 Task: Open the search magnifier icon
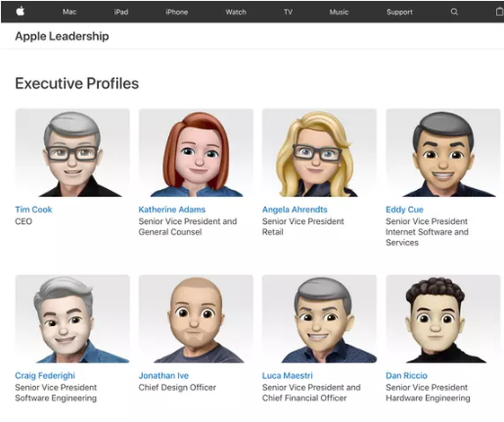(x=454, y=12)
